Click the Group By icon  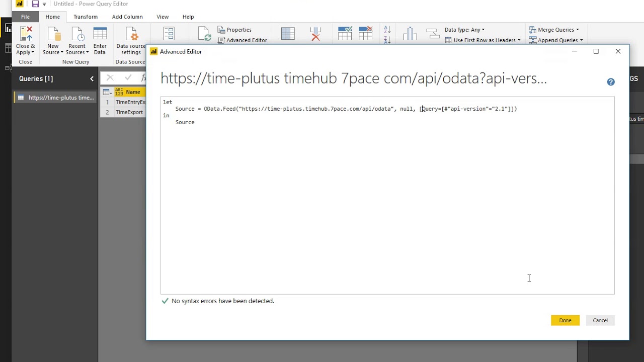(x=433, y=34)
